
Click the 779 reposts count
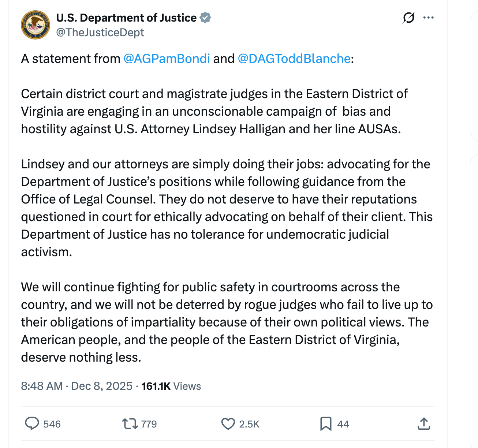click(x=149, y=424)
